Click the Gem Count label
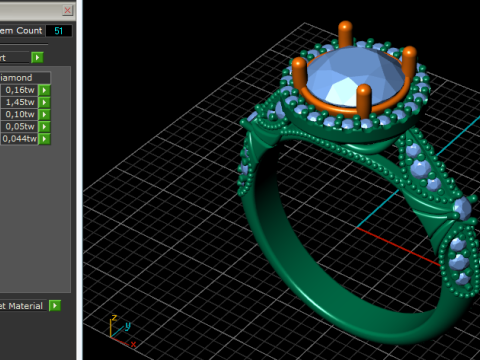The width and height of the screenshot is (480, 360). click(21, 31)
